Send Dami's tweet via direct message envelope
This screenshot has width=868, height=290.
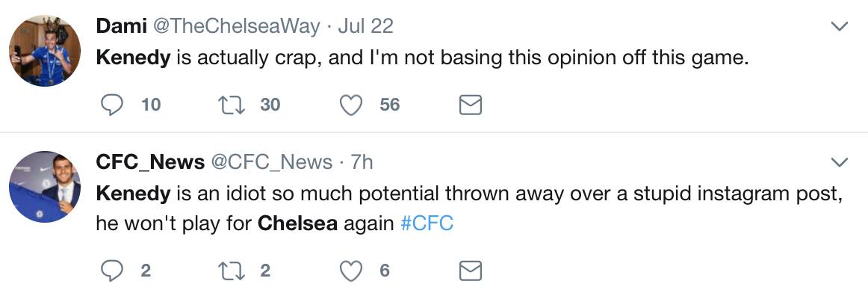pyautogui.click(x=471, y=105)
